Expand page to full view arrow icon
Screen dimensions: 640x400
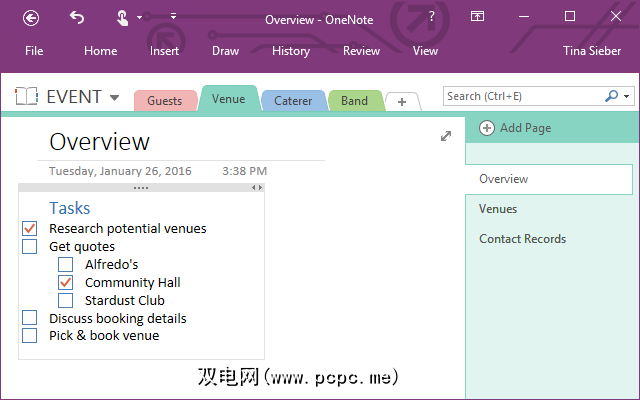pyautogui.click(x=446, y=136)
